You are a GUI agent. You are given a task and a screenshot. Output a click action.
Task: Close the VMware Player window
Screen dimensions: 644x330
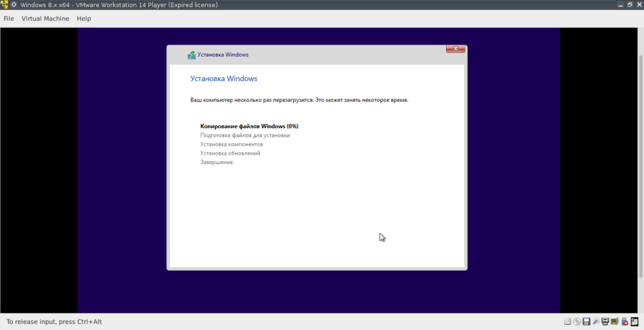[639, 5]
